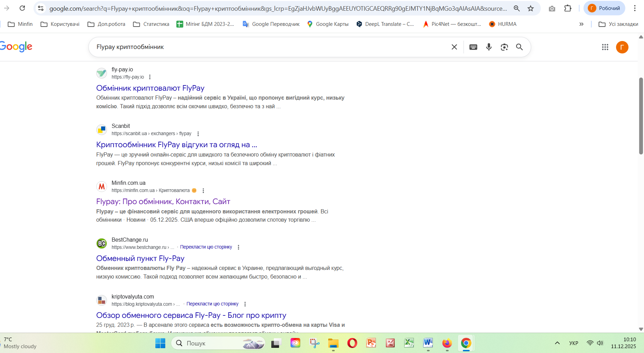Open more options for BestChange.ru result
The image size is (644, 353).
[x=238, y=247]
